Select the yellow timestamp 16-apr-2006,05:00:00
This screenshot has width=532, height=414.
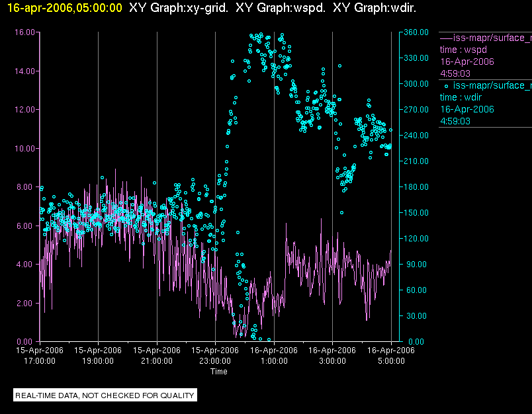(64, 8)
